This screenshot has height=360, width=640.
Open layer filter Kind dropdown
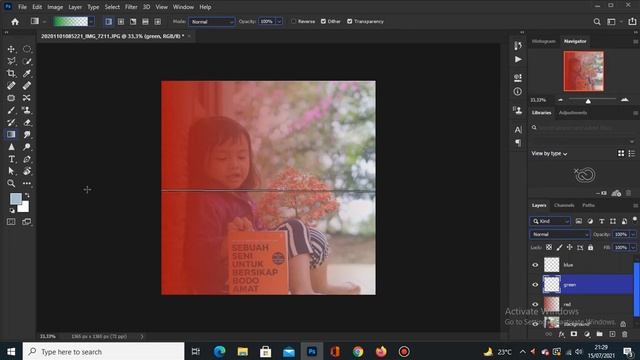click(x=550, y=221)
